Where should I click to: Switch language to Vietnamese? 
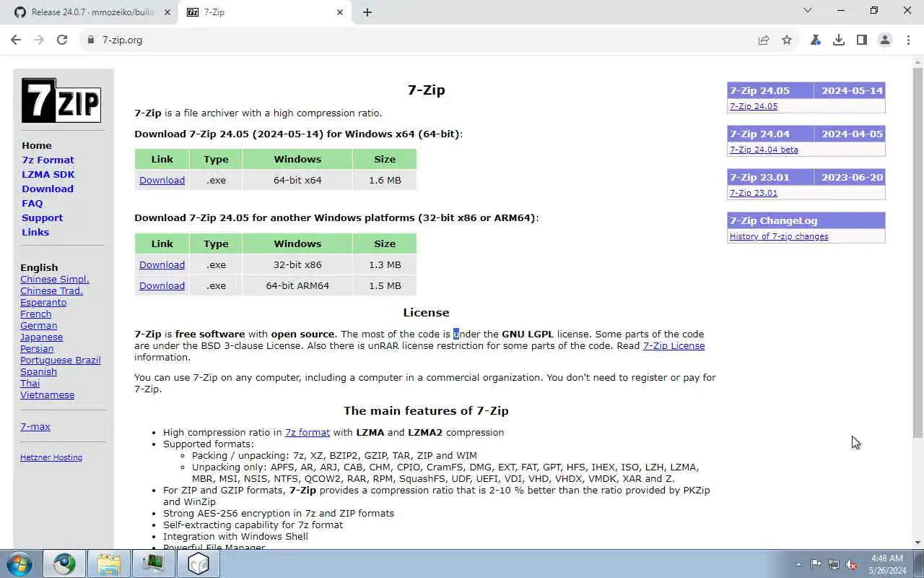[48, 394]
